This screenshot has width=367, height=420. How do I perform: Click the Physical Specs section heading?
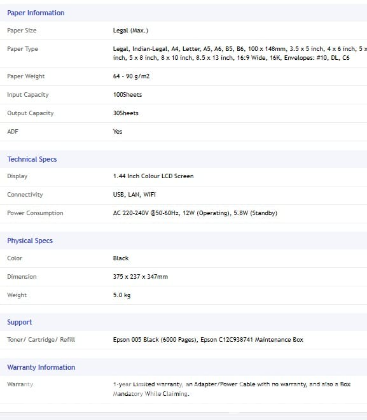pos(30,241)
